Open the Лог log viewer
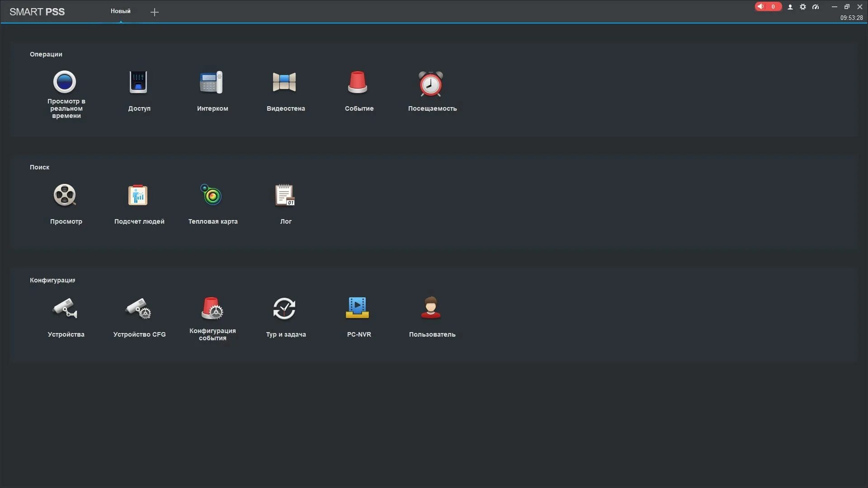868x488 pixels. pos(285,196)
